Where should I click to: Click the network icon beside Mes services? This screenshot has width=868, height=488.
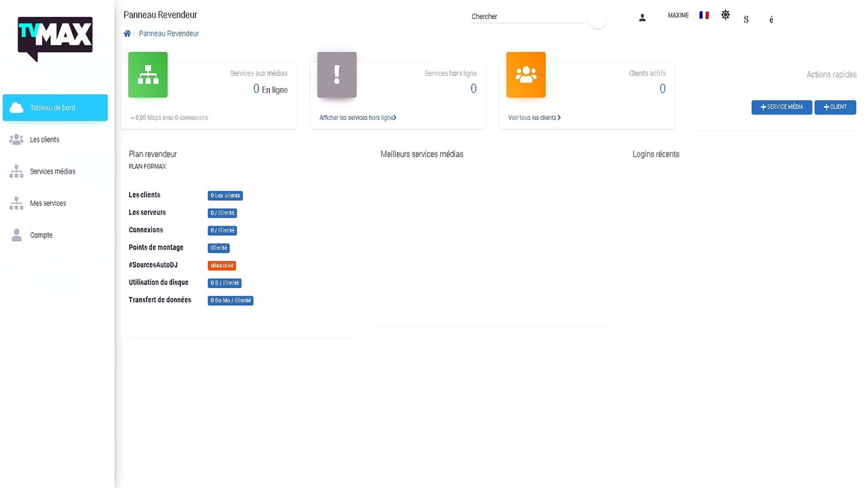[x=16, y=203]
